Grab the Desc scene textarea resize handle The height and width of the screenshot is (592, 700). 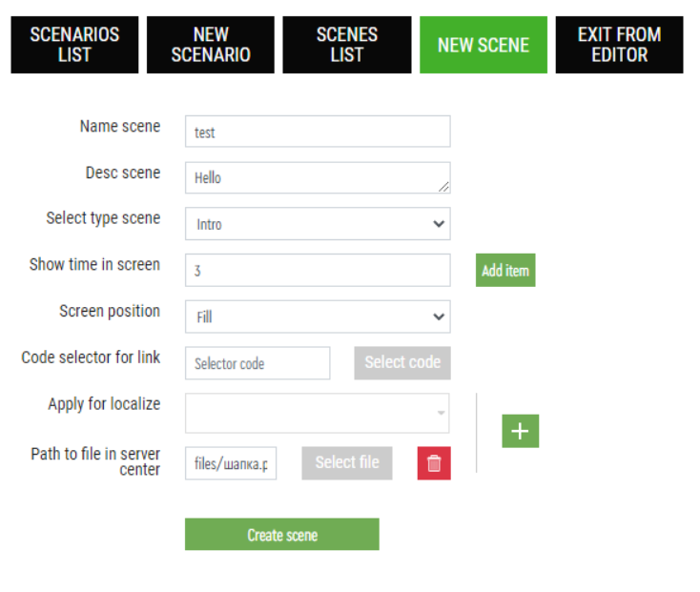coord(443,187)
